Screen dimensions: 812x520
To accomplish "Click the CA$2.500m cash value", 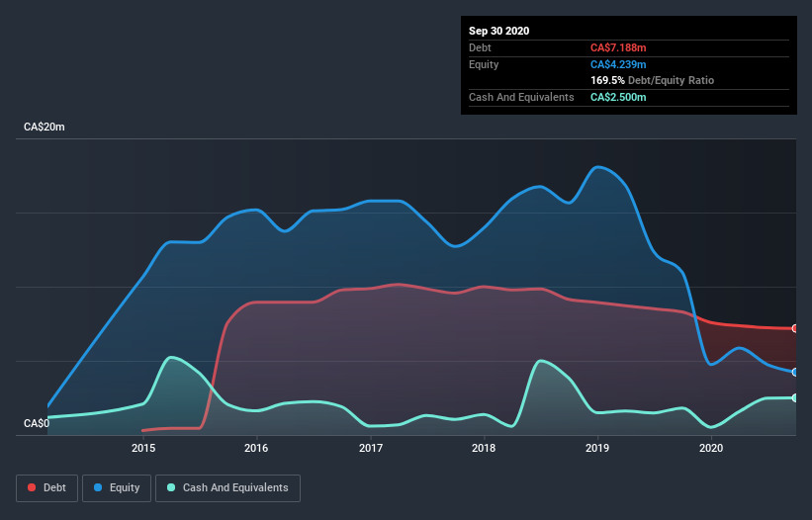I will click(618, 97).
